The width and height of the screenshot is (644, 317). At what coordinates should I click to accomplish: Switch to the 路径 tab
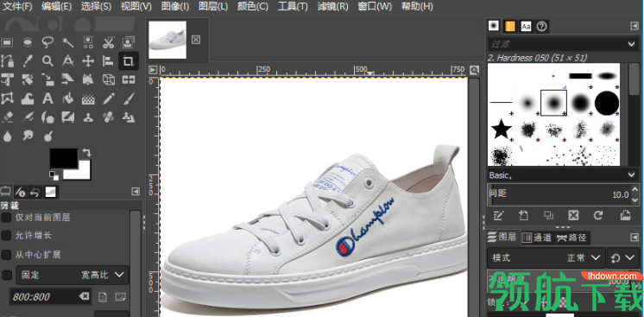tap(572, 238)
